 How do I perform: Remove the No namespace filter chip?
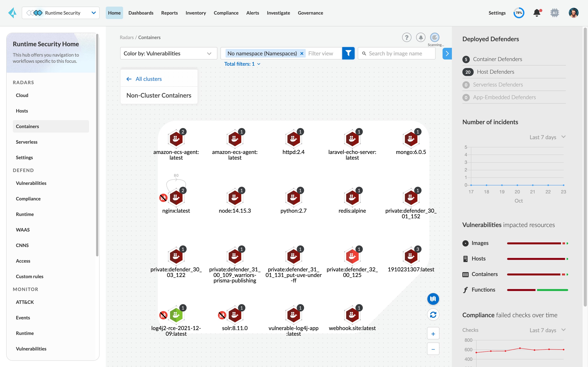coord(302,53)
